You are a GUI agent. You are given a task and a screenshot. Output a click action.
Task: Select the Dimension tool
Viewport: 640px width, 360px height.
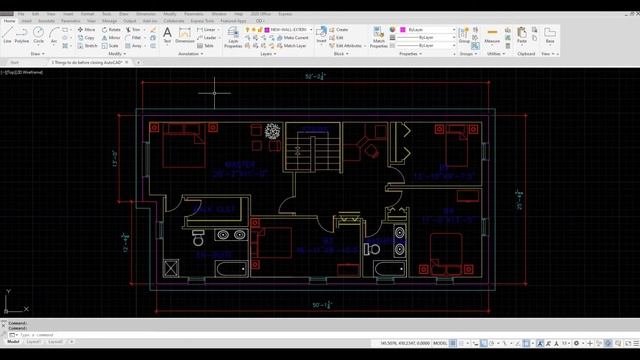[185, 35]
